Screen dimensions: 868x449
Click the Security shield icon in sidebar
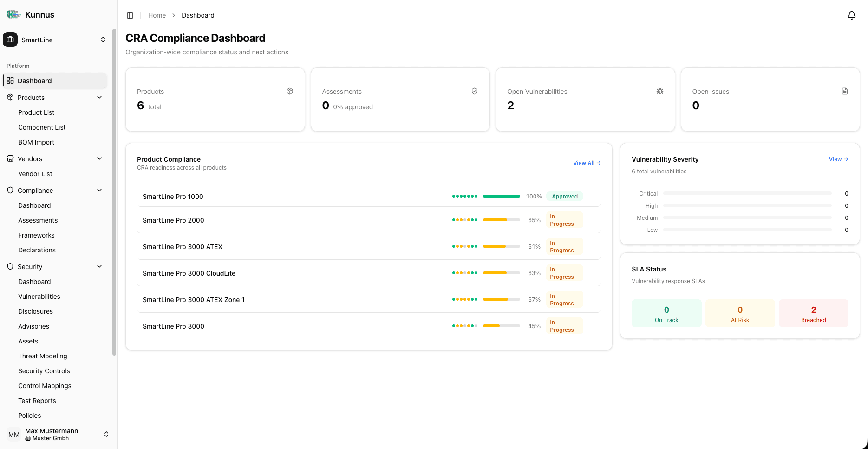(x=10, y=266)
